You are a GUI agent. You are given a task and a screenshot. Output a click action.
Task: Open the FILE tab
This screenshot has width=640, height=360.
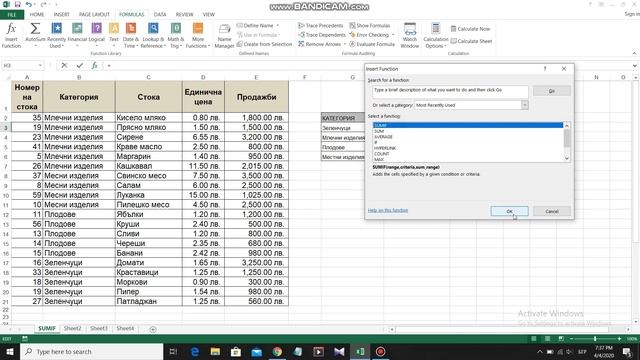click(x=12, y=15)
